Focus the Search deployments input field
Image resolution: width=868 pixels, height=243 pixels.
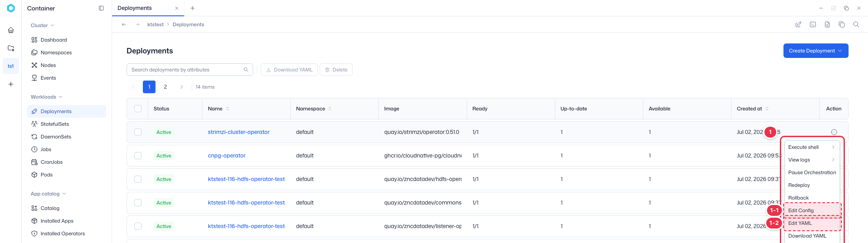[190, 70]
